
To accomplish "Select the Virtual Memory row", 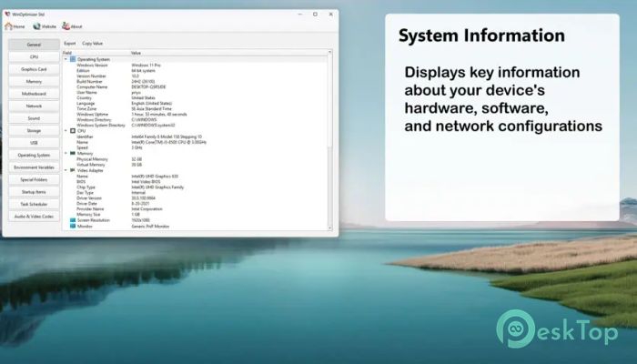I will [x=195, y=165].
